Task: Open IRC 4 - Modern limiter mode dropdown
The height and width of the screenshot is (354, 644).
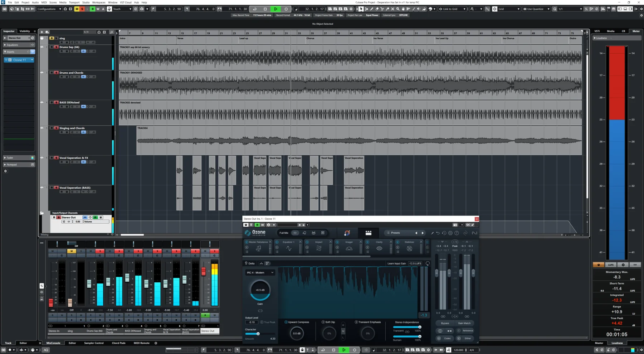Action: pos(260,273)
